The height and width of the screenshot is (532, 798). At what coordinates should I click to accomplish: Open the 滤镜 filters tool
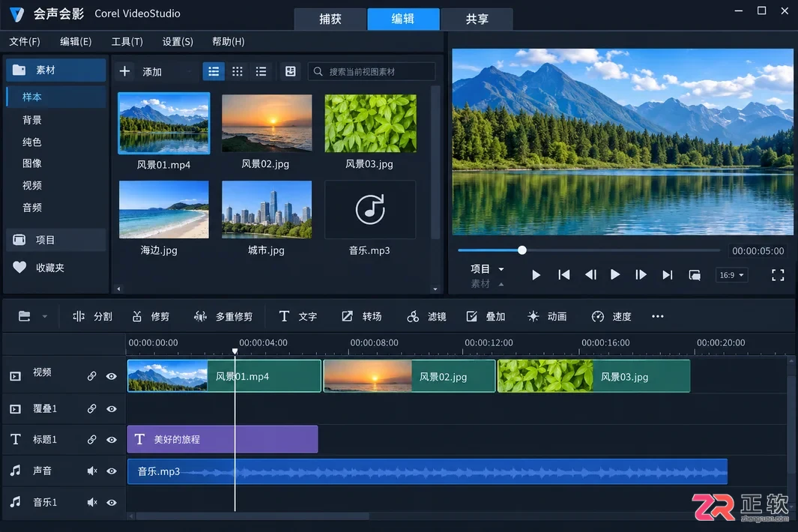426,317
